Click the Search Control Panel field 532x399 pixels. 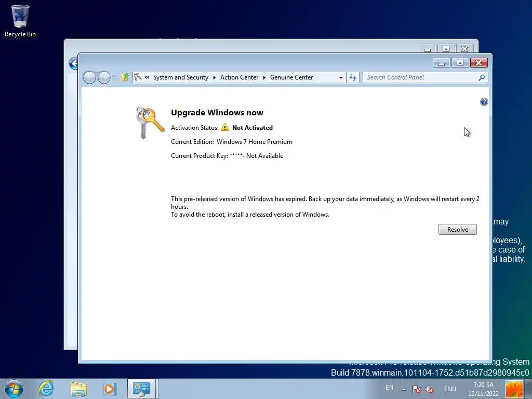[x=425, y=77]
